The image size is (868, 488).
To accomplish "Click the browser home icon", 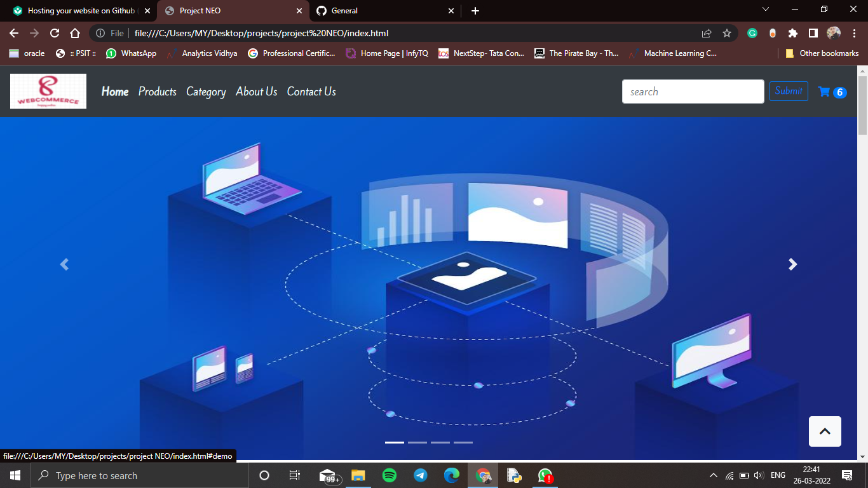I will coord(75,33).
